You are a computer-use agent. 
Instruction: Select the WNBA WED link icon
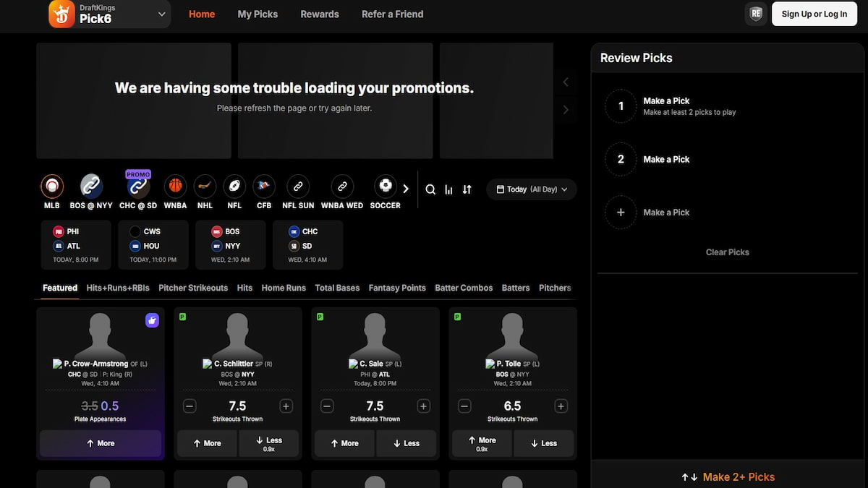pyautogui.click(x=342, y=187)
